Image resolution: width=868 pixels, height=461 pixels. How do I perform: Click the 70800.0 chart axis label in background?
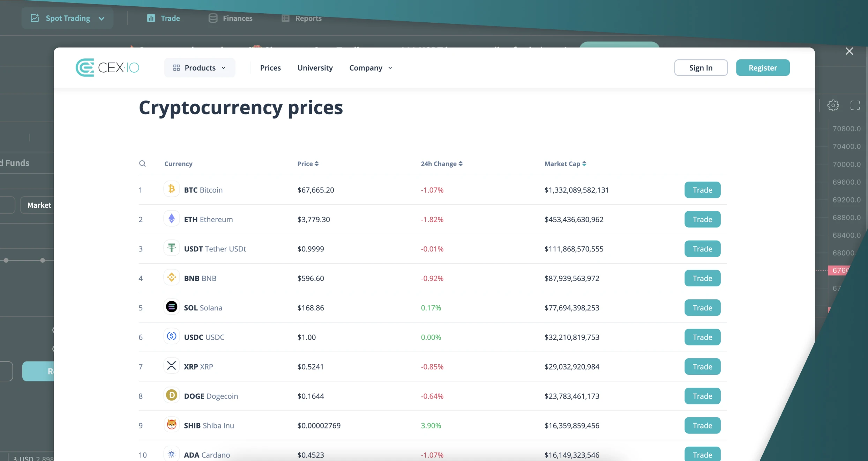pyautogui.click(x=846, y=129)
